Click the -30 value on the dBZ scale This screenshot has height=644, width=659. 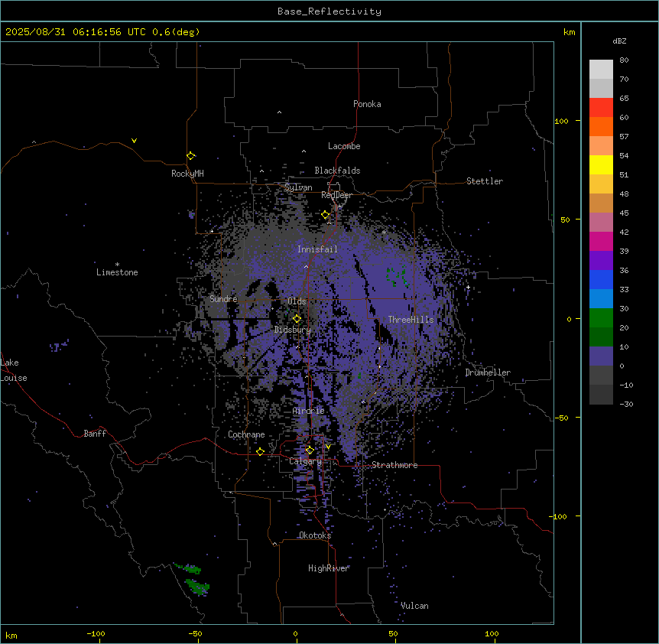[x=626, y=404]
